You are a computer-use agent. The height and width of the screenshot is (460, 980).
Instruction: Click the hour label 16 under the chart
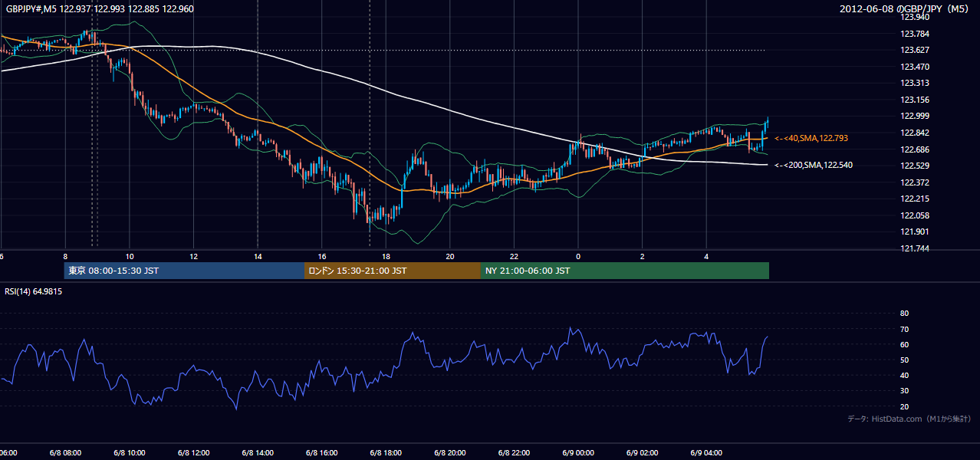click(322, 256)
